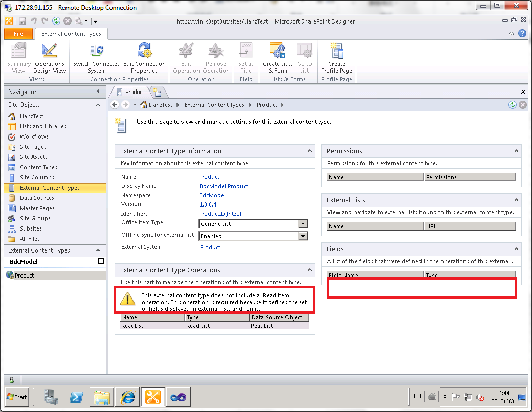Open File tab
Viewport: 532px width, 412px height.
pos(18,34)
